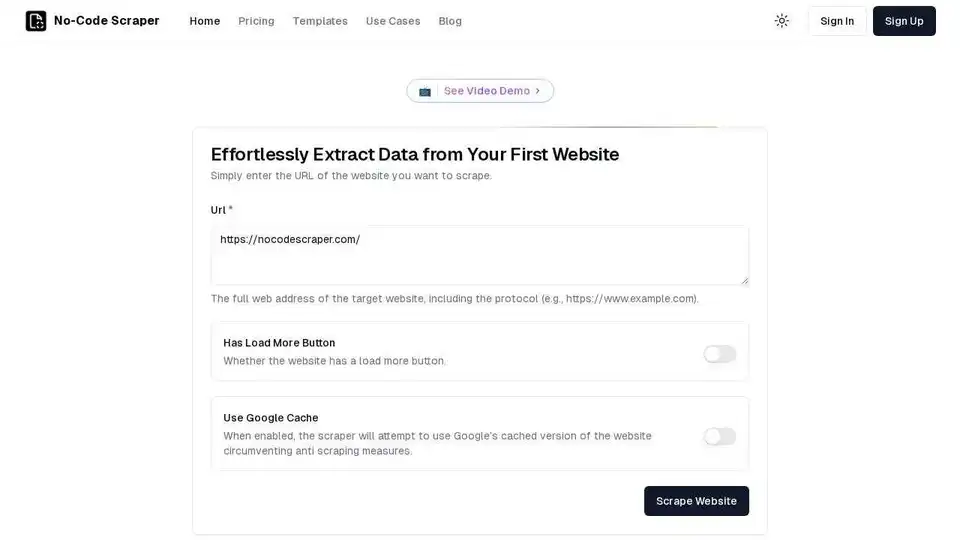Click the arrow chevron after Video Demo

click(x=538, y=91)
